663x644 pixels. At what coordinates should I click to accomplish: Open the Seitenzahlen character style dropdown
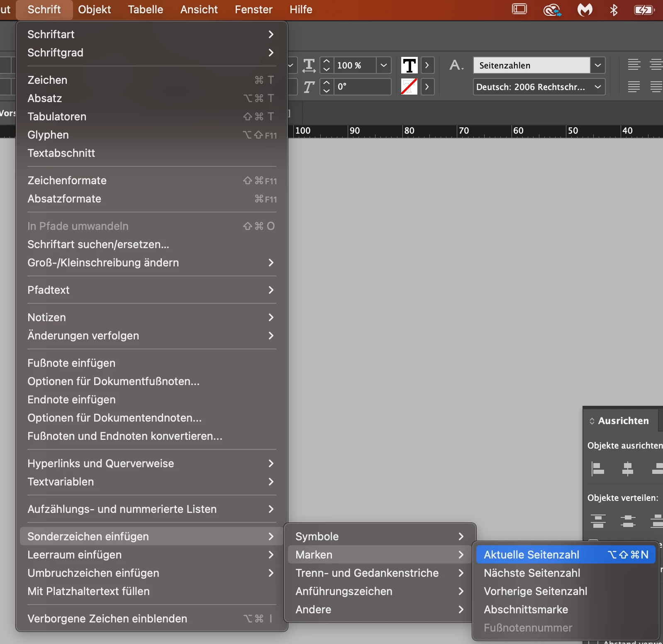click(x=598, y=65)
